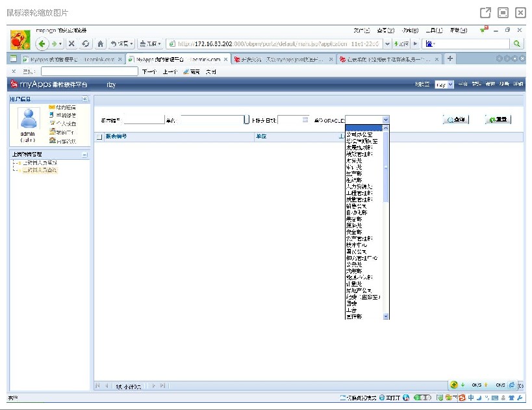Select the highlighted second job tree item

pos(40,170)
